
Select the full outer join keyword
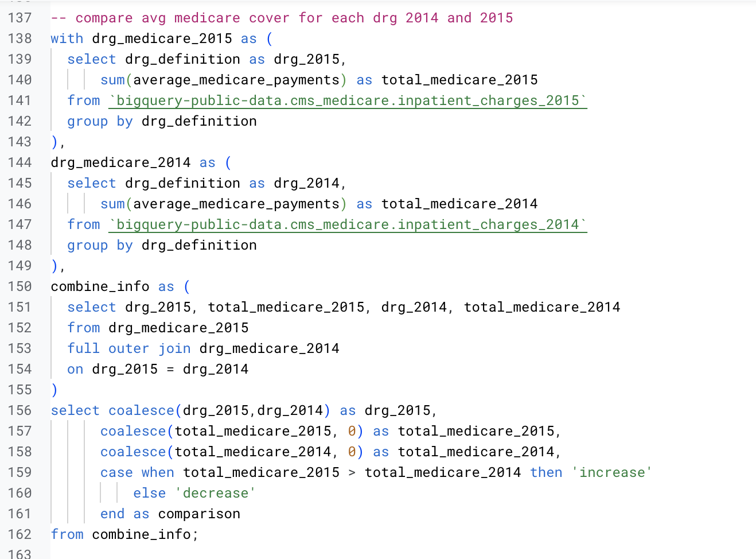pos(129,348)
